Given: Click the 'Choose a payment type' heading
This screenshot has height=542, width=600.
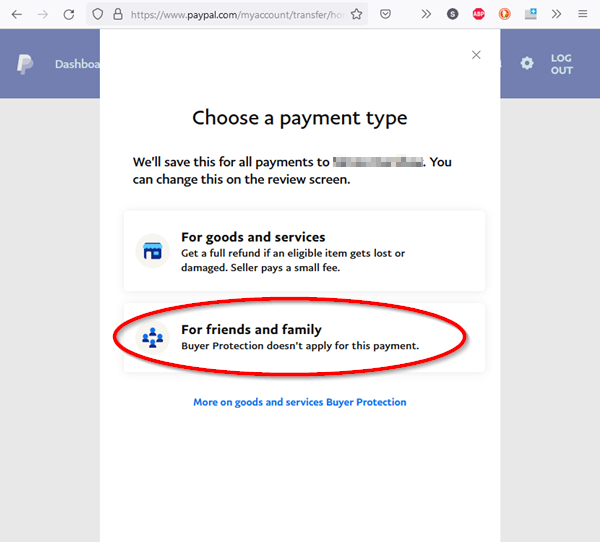Looking at the screenshot, I should [300, 118].
